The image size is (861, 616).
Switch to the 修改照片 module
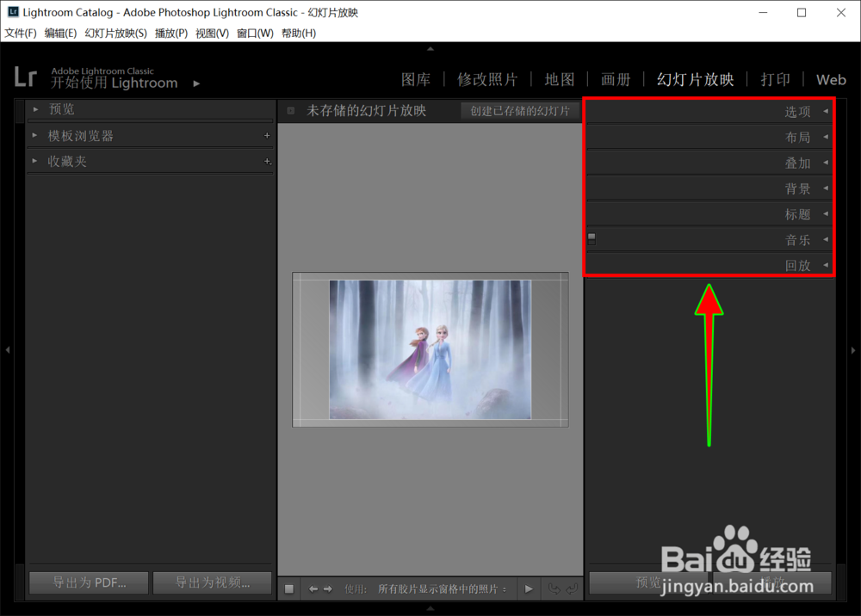[487, 79]
